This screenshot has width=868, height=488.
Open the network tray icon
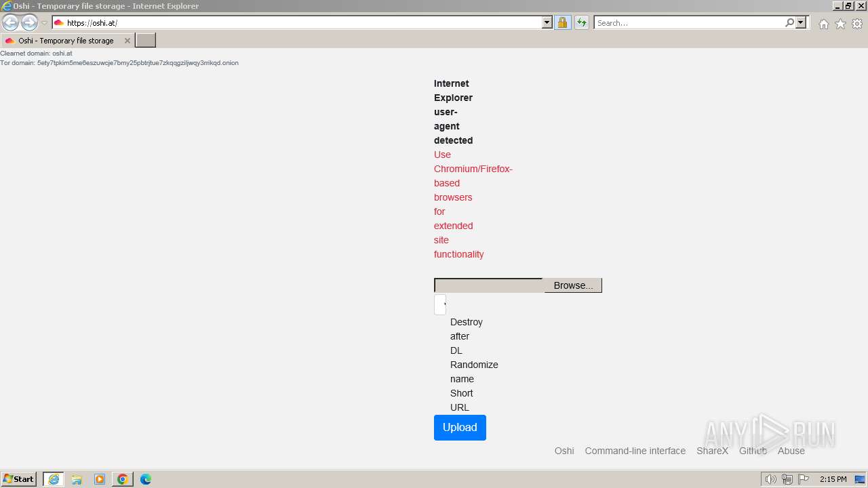[x=787, y=479]
